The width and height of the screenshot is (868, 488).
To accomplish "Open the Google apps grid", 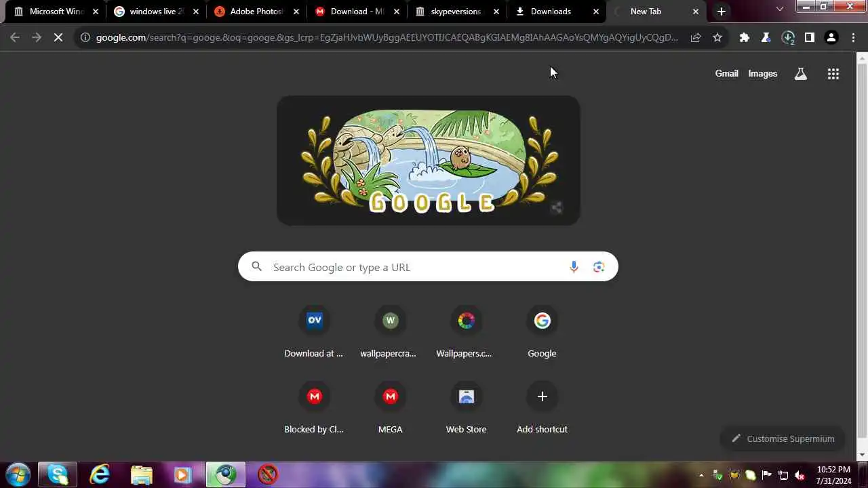I will (x=833, y=74).
